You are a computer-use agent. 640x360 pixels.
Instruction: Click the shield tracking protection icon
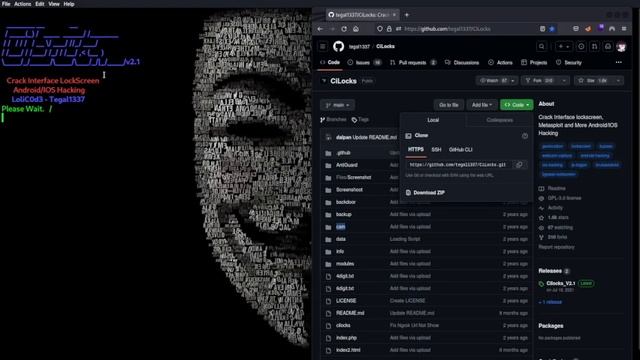[380, 29]
